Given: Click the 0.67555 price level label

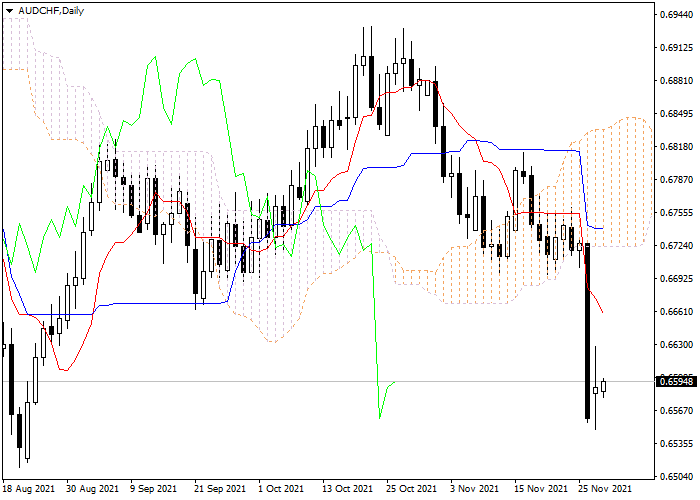Looking at the screenshot, I should (x=676, y=213).
